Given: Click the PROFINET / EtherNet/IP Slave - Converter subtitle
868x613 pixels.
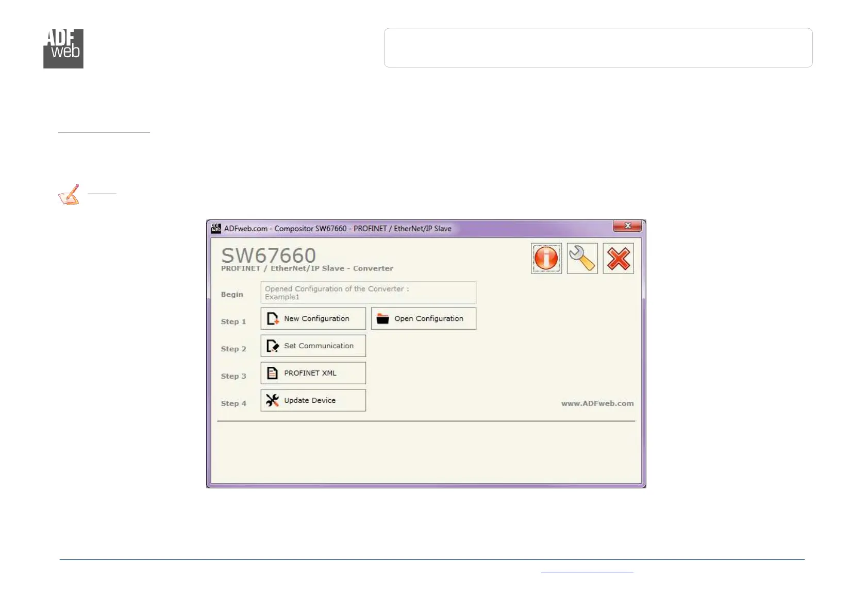Looking at the screenshot, I should coord(307,268).
